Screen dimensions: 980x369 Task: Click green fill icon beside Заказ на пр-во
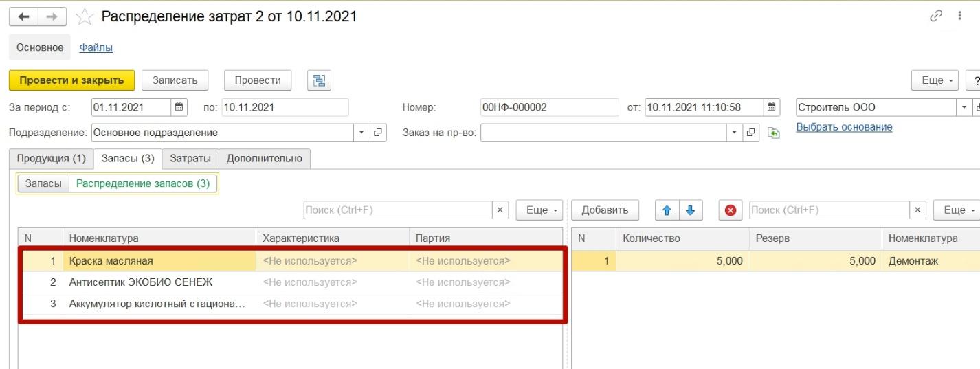[774, 133]
